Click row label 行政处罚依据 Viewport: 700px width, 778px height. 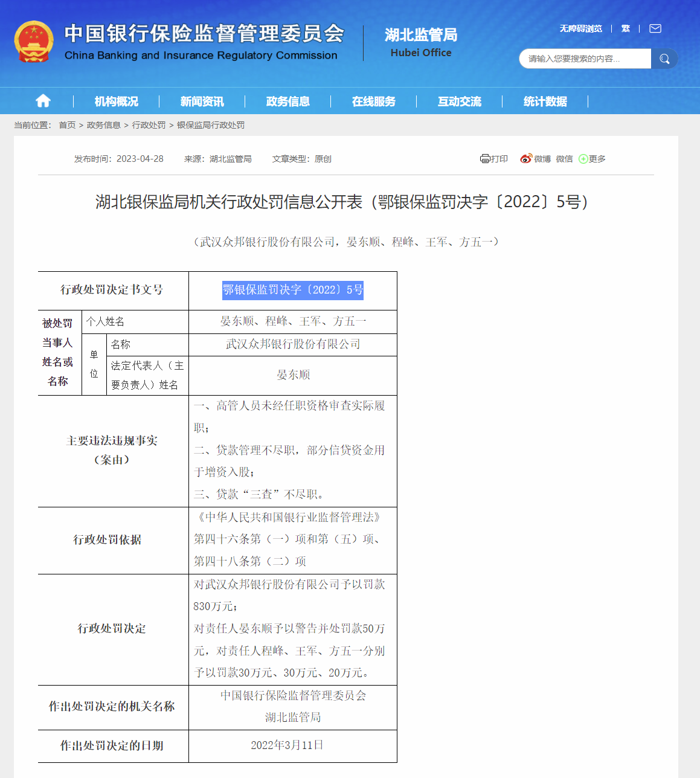click(108, 540)
